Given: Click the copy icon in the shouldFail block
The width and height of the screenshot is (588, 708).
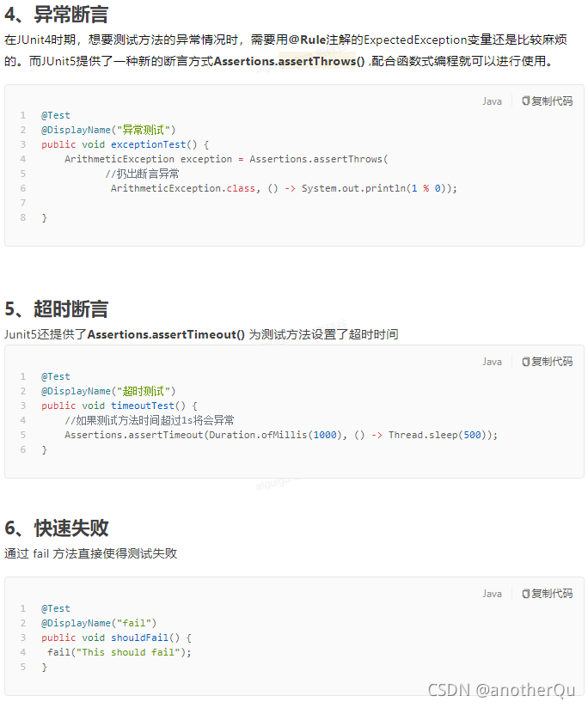Looking at the screenshot, I should tap(526, 594).
